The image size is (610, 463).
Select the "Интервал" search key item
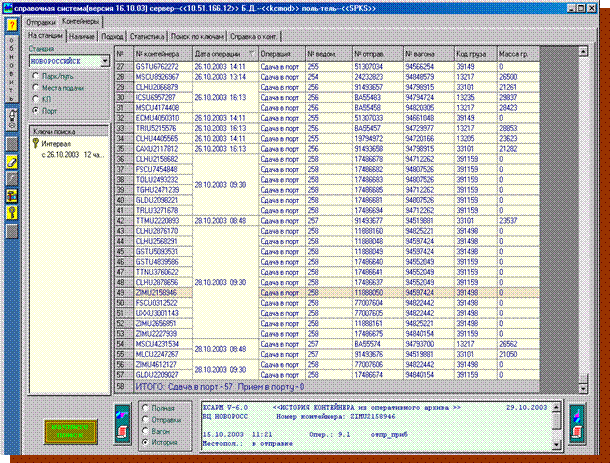56,144
